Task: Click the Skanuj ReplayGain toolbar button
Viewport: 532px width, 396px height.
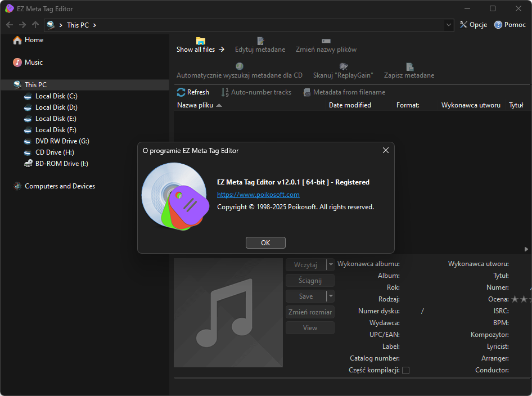Action: point(343,71)
